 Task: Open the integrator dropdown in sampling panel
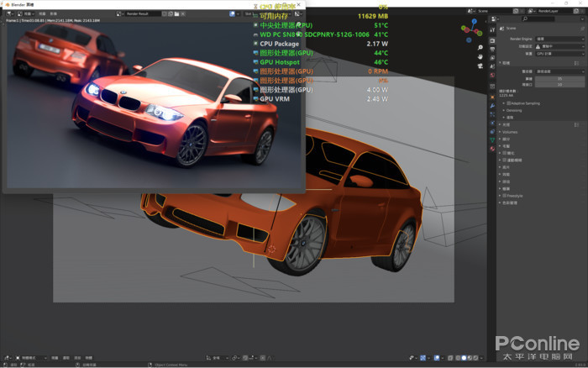pyautogui.click(x=560, y=71)
